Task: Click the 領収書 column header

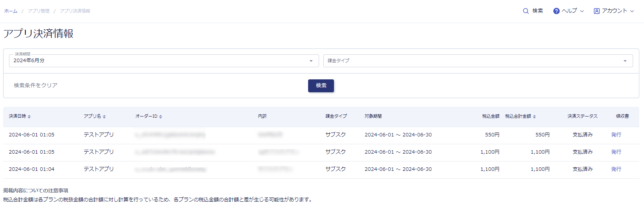Action: [622, 116]
